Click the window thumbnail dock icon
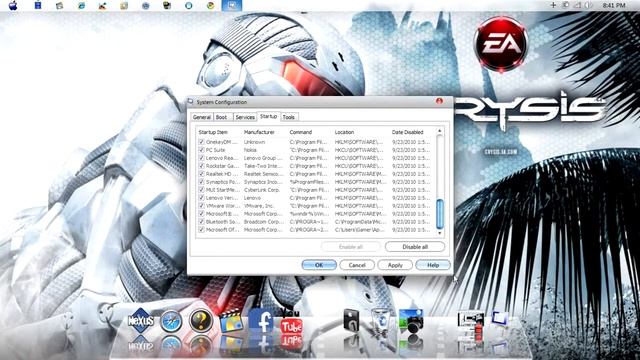Screen dimensions: 640x360 coord(471,322)
